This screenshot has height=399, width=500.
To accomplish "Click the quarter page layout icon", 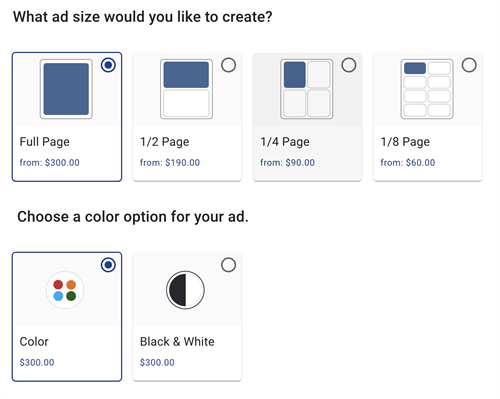I will [x=307, y=89].
